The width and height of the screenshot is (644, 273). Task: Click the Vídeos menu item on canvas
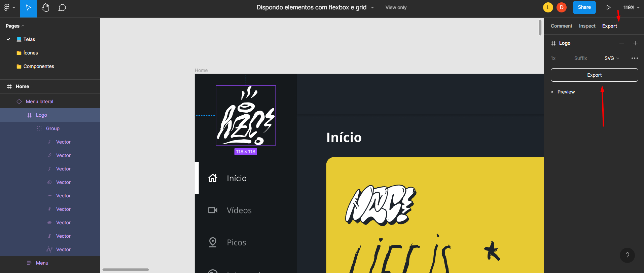point(239,210)
